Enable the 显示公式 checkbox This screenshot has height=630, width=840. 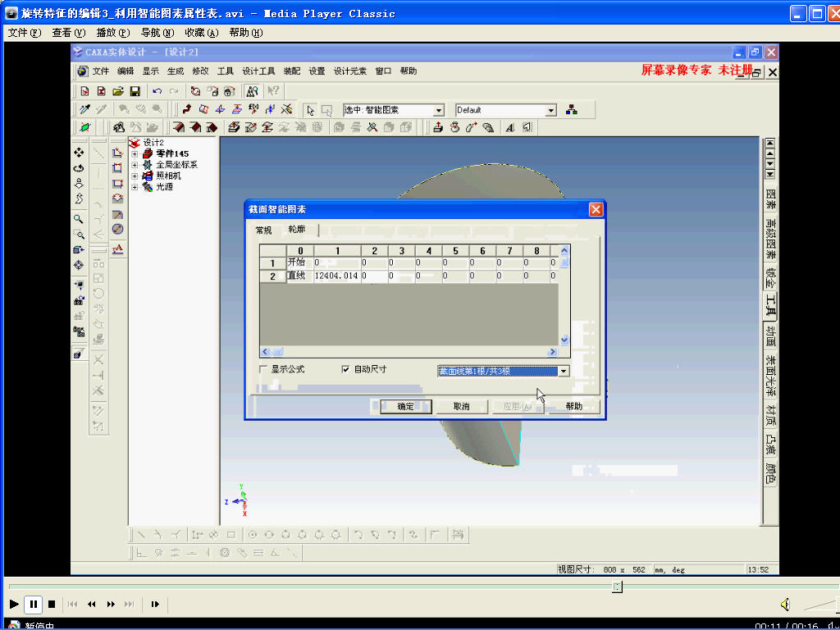tap(263, 369)
